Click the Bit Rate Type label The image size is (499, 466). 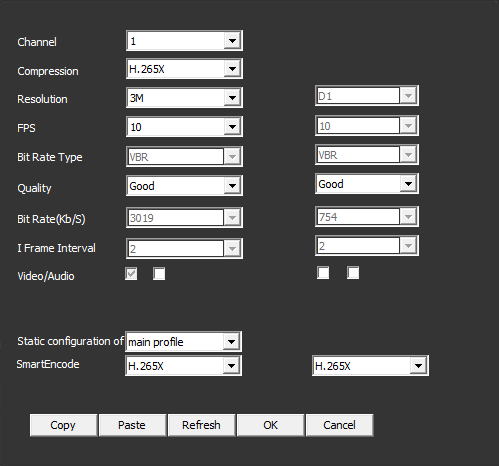50,157
